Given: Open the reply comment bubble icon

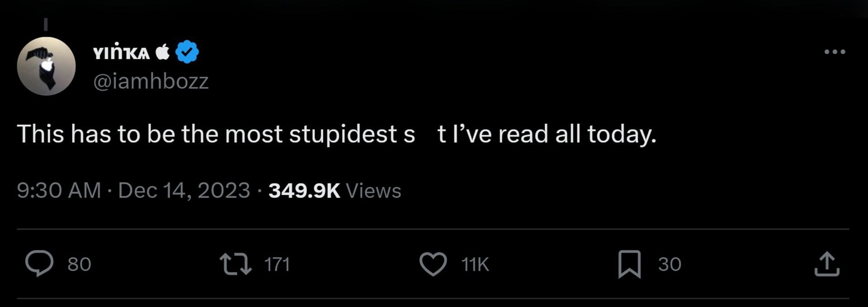Looking at the screenshot, I should 39,264.
